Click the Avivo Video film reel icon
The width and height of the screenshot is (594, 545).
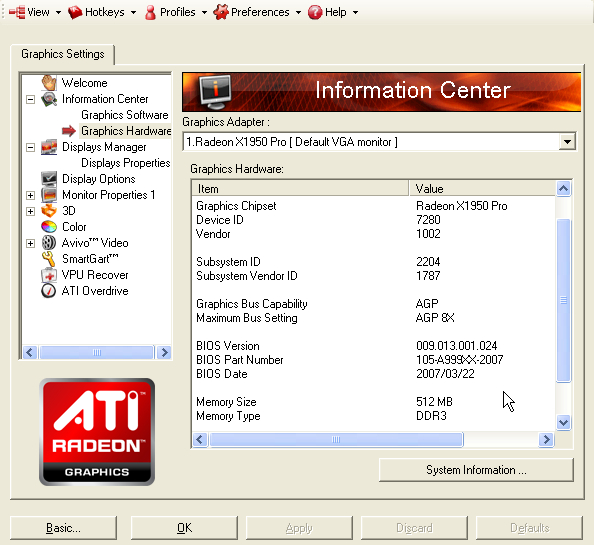pyautogui.click(x=49, y=243)
